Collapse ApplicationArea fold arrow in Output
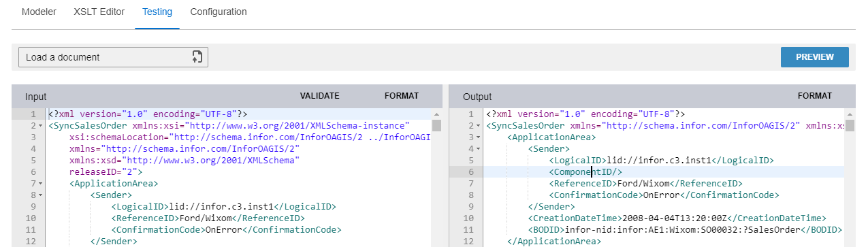Screen dimensions: 868x247 479,137
